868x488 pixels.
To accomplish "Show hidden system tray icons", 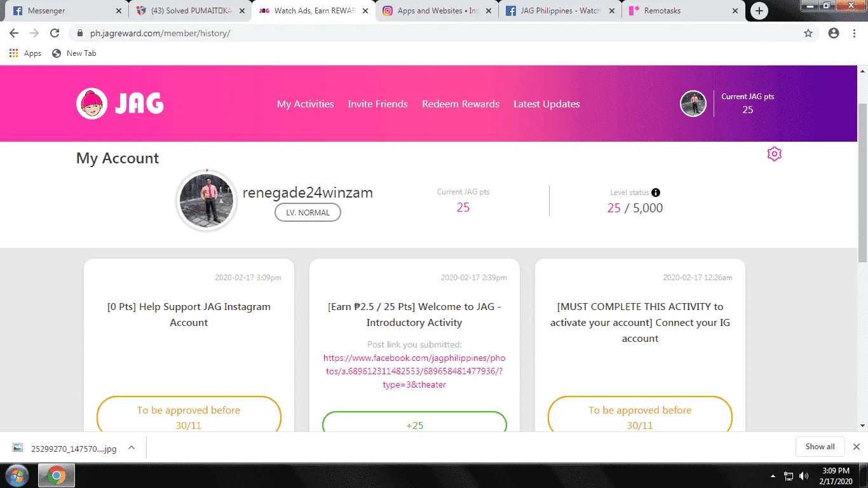I will coord(773,476).
